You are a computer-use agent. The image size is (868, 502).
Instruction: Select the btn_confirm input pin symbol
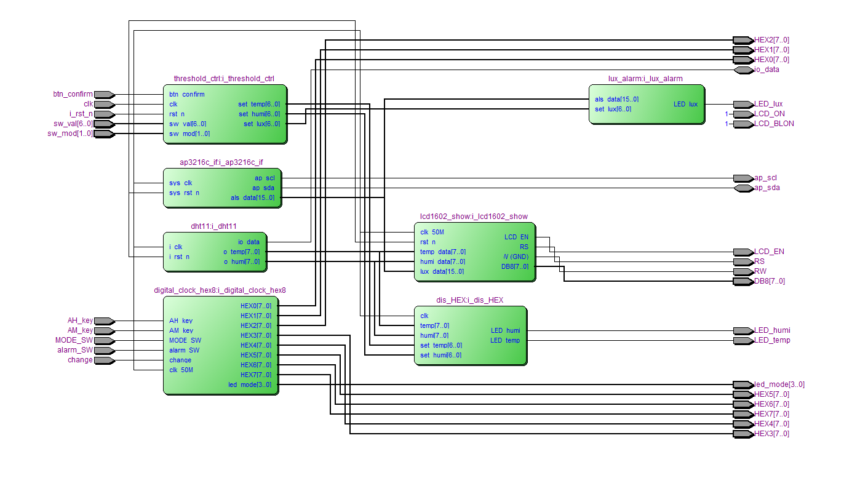pos(104,95)
